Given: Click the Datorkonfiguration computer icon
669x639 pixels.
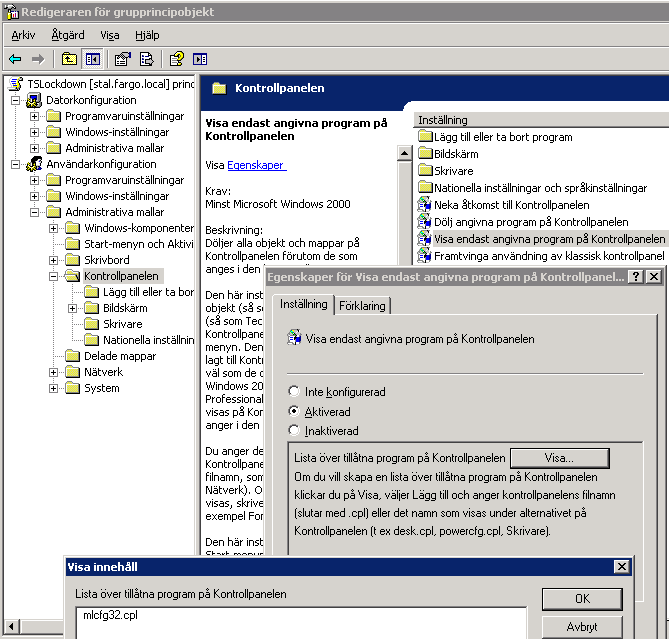Looking at the screenshot, I should 35,100.
